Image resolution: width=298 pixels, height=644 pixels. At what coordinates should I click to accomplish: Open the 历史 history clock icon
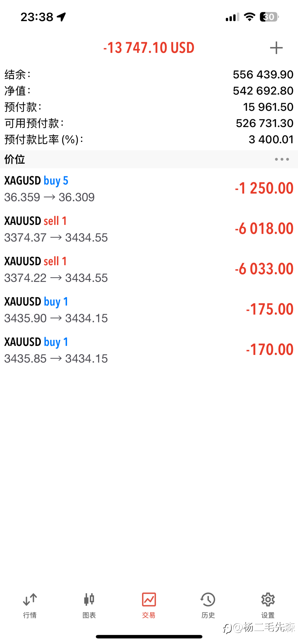coord(208,600)
